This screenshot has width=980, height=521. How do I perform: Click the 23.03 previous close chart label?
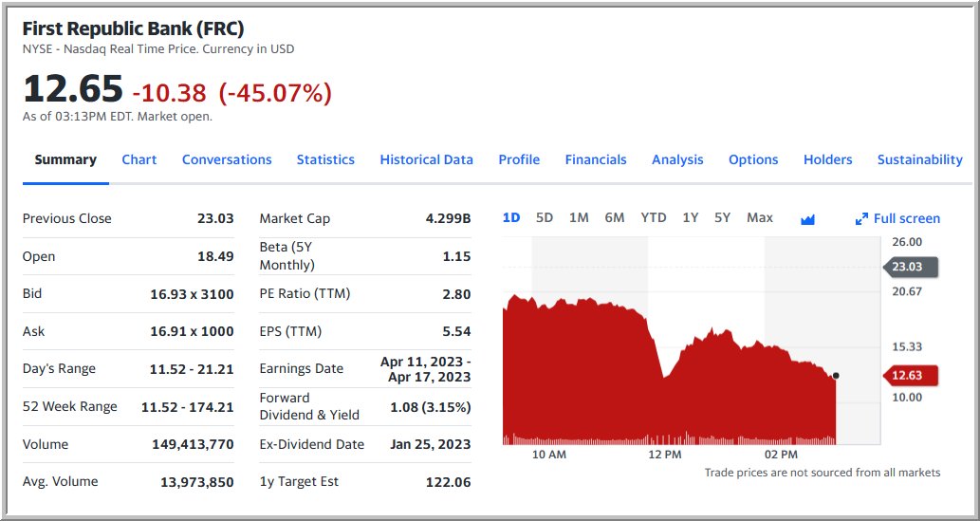pos(911,267)
